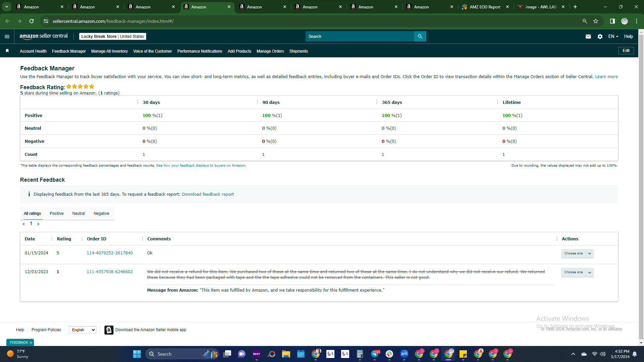The image size is (644, 362).
Task: Open order 114-4079252-2617840 link
Action: [x=110, y=253]
